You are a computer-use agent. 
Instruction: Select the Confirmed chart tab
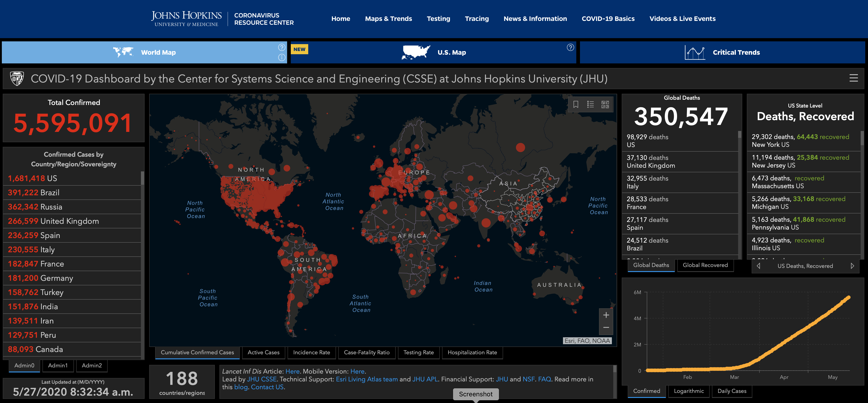click(x=647, y=391)
